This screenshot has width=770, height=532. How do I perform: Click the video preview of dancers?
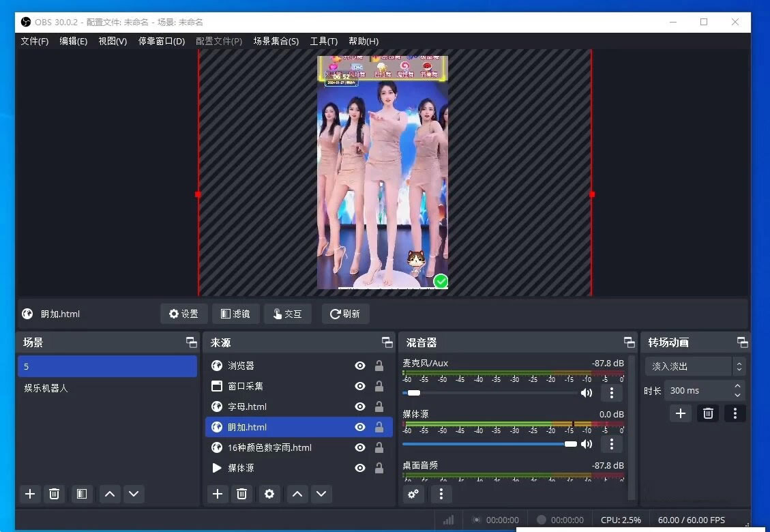[x=383, y=173]
